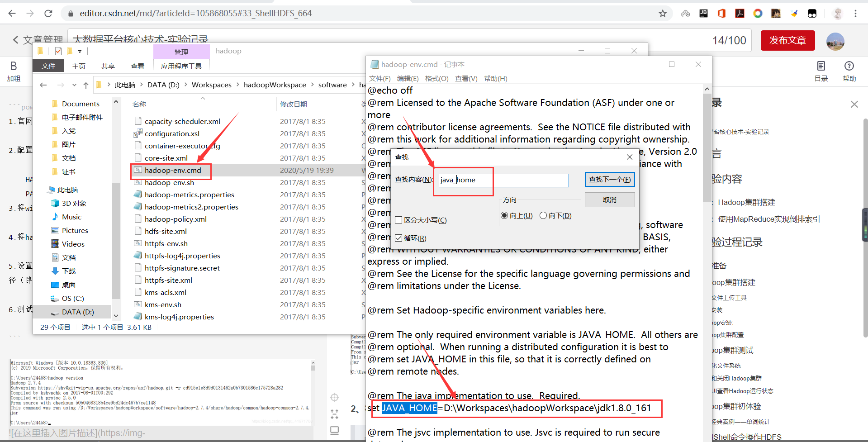The image size is (868, 442).
Task: Click the Explorer navigation pane scrollbar thumb
Action: [x=116, y=241]
